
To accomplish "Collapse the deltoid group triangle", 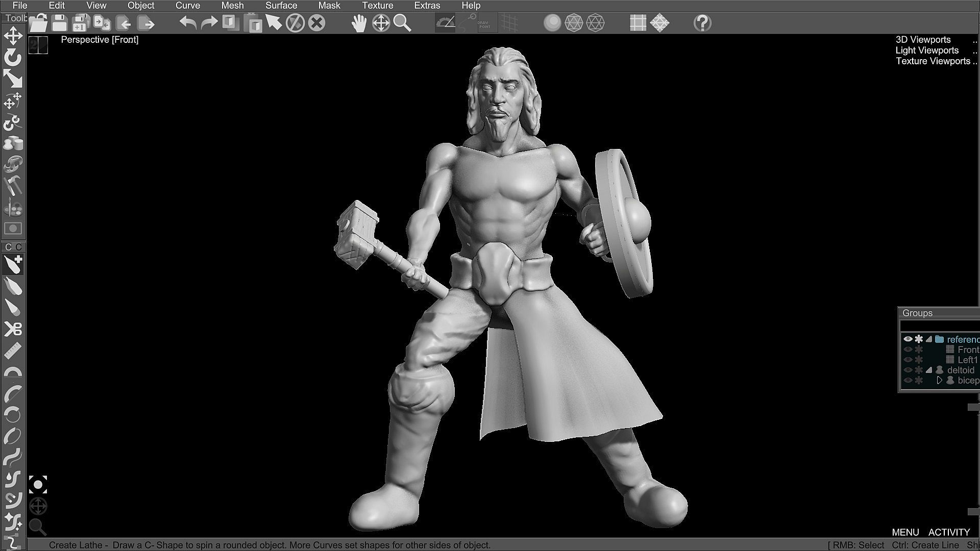I will pos(929,370).
